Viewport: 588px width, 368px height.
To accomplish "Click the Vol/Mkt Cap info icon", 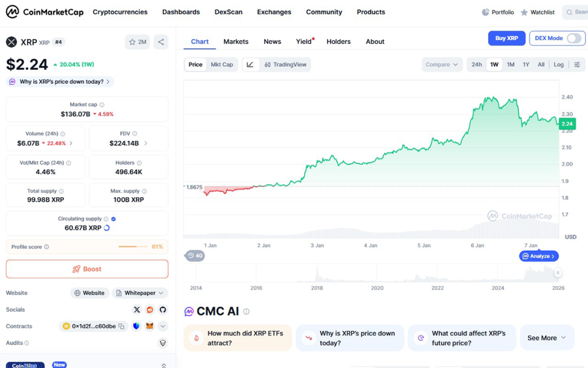I will (x=69, y=163).
